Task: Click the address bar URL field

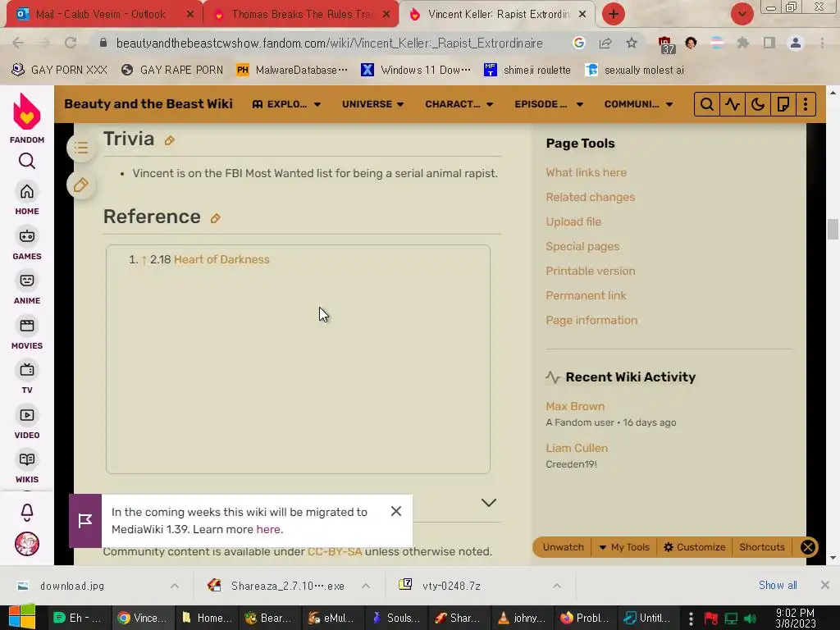Action: (330, 43)
